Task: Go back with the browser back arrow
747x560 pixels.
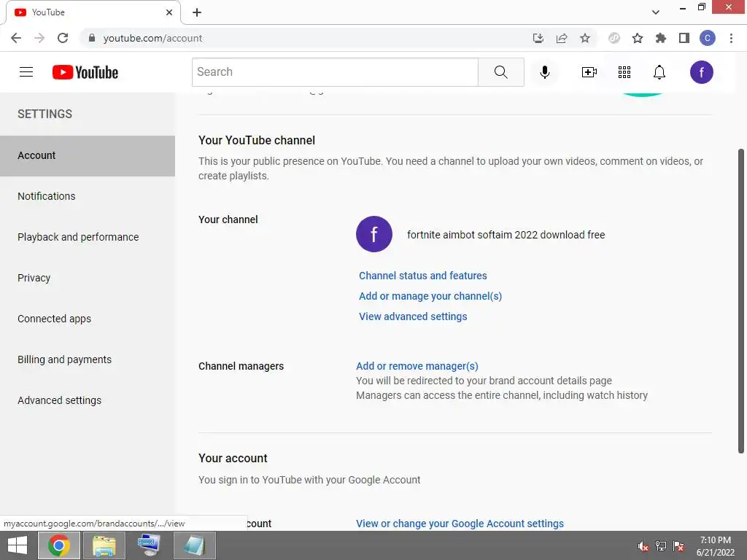Action: pos(16,38)
